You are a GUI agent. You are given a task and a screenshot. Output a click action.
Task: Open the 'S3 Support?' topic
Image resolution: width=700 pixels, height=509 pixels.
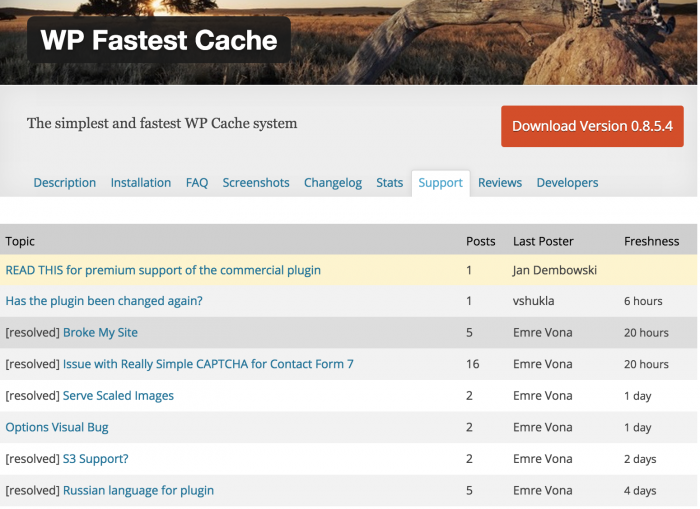click(95, 459)
